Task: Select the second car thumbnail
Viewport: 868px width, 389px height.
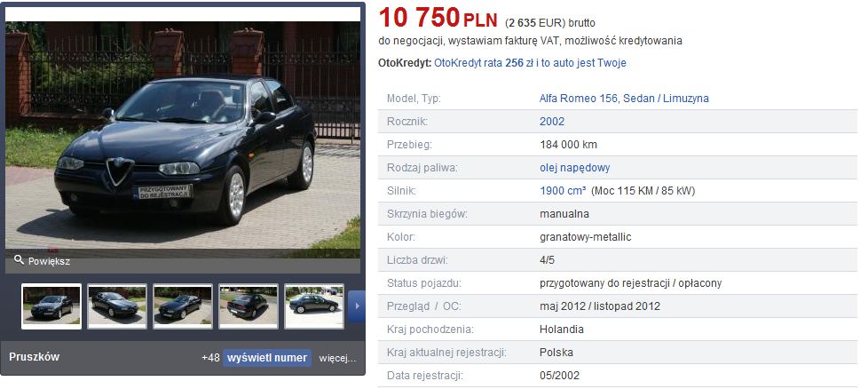Action: (x=117, y=306)
